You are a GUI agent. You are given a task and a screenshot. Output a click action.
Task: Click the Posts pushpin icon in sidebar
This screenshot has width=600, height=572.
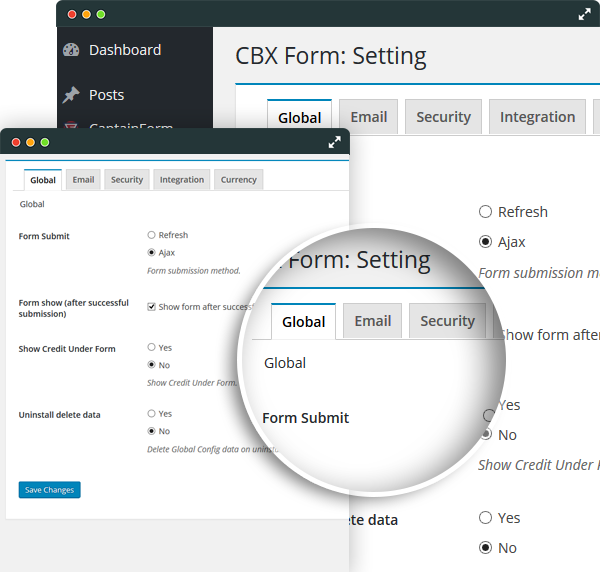click(71, 95)
